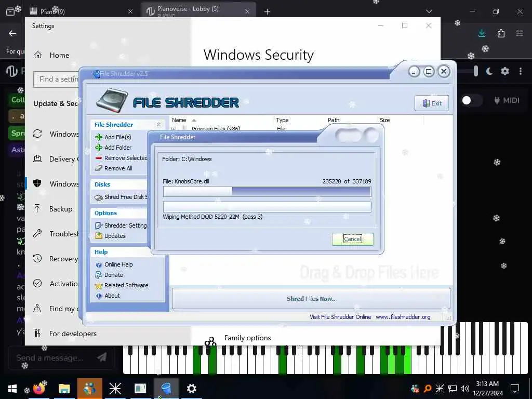The width and height of the screenshot is (532, 399).
Task: Open File Explorer from the taskbar
Action: tap(64, 389)
